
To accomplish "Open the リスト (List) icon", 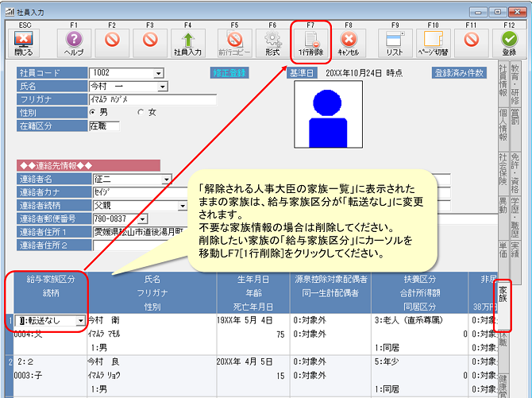I will pos(395,39).
